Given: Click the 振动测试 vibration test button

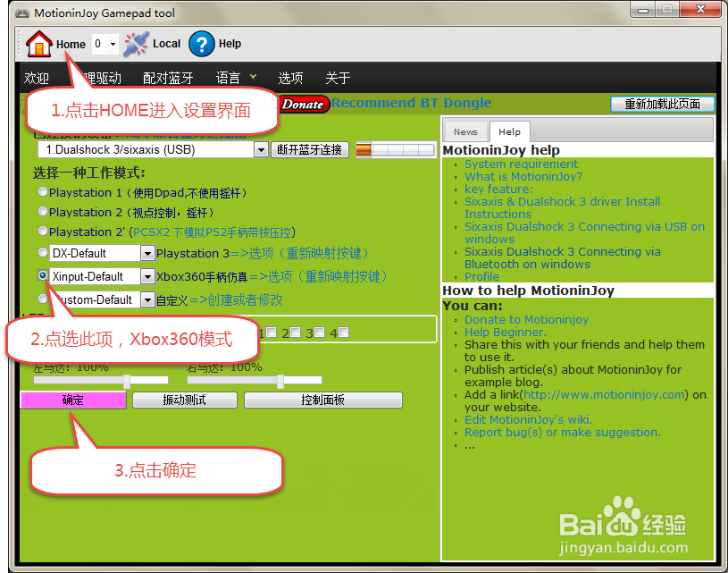Looking at the screenshot, I should click(185, 400).
